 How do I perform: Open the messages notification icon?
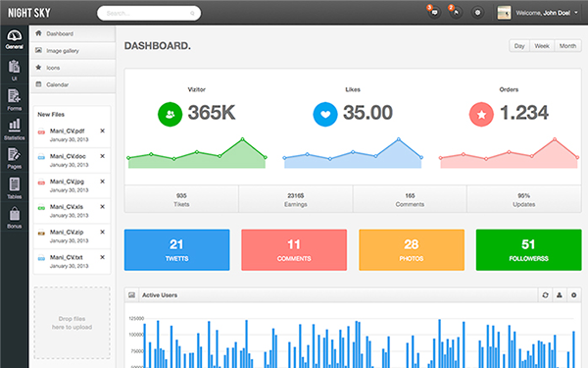[434, 13]
